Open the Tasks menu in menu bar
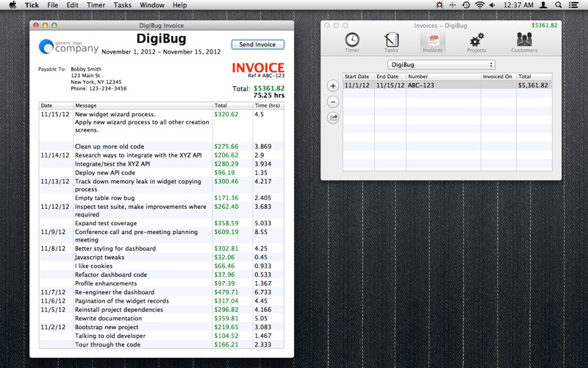The width and height of the screenshot is (588, 368). tap(122, 5)
